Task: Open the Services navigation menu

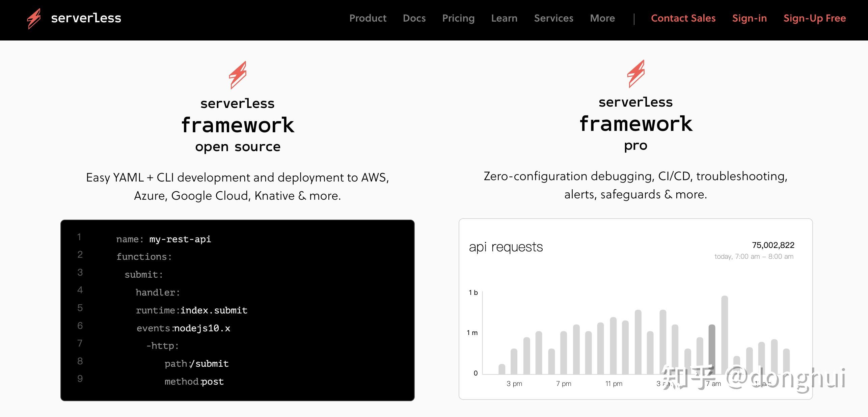Action: 554,18
